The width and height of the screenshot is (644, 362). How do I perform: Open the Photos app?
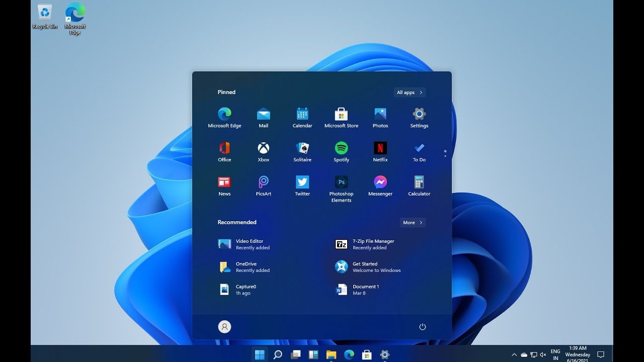point(380,118)
